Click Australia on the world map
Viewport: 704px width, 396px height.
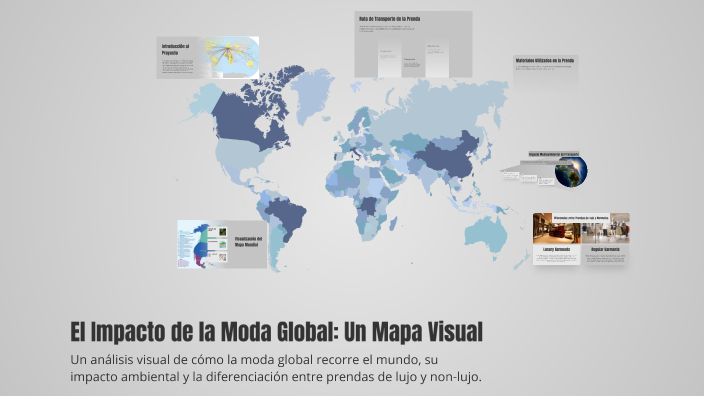tap(485, 233)
